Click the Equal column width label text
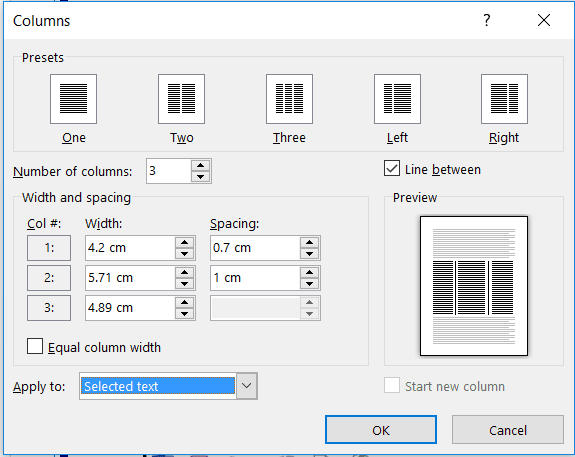 click(x=105, y=347)
